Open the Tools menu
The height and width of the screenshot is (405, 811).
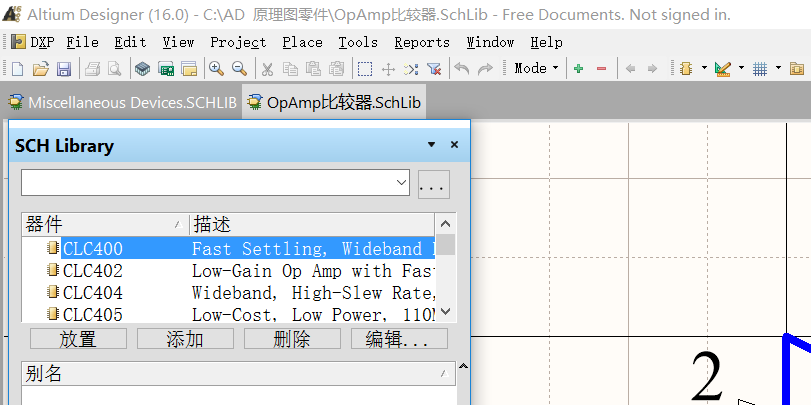[358, 42]
